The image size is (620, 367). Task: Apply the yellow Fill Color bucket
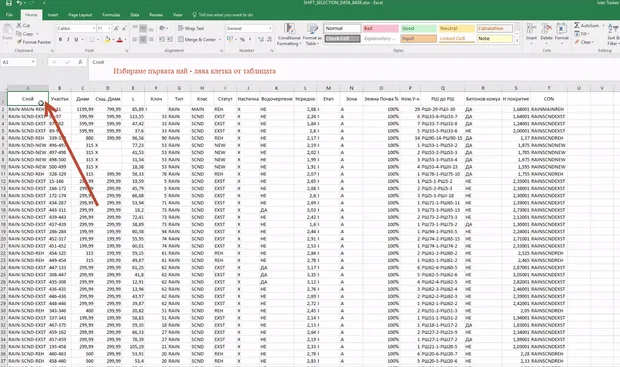[107, 40]
